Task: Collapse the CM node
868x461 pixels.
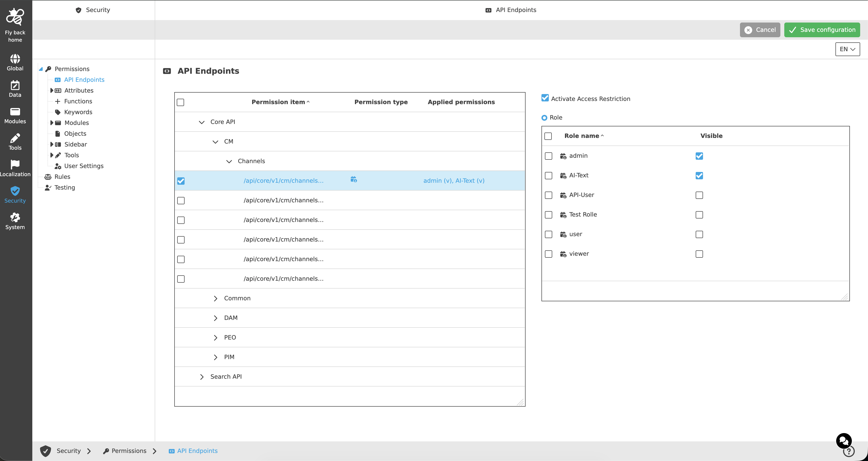Action: (x=215, y=142)
